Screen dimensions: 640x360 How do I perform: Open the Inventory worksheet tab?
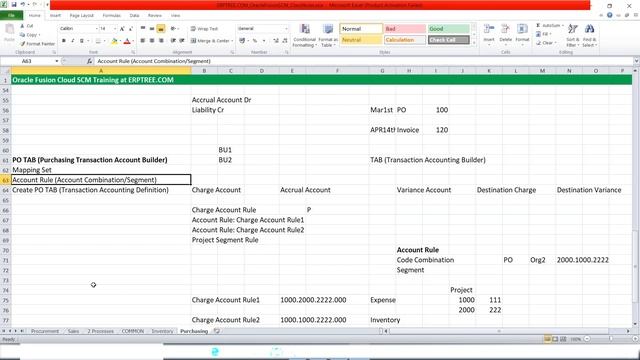pyautogui.click(x=162, y=331)
